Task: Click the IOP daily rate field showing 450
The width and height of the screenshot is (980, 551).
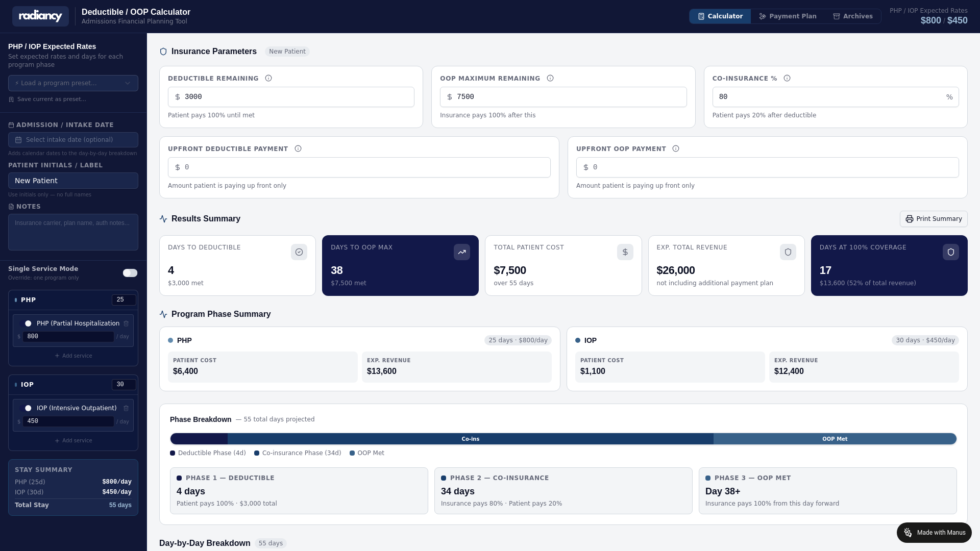Action: (68, 421)
